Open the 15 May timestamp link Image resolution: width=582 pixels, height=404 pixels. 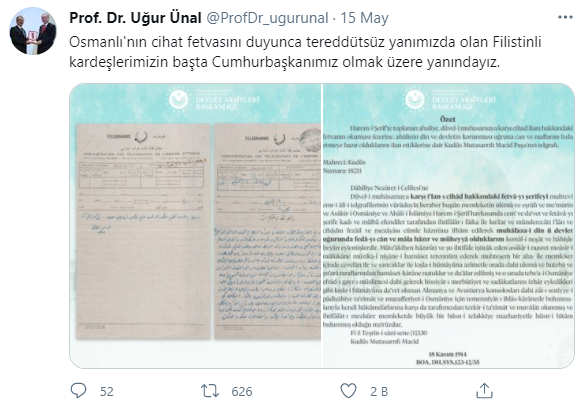pos(364,18)
